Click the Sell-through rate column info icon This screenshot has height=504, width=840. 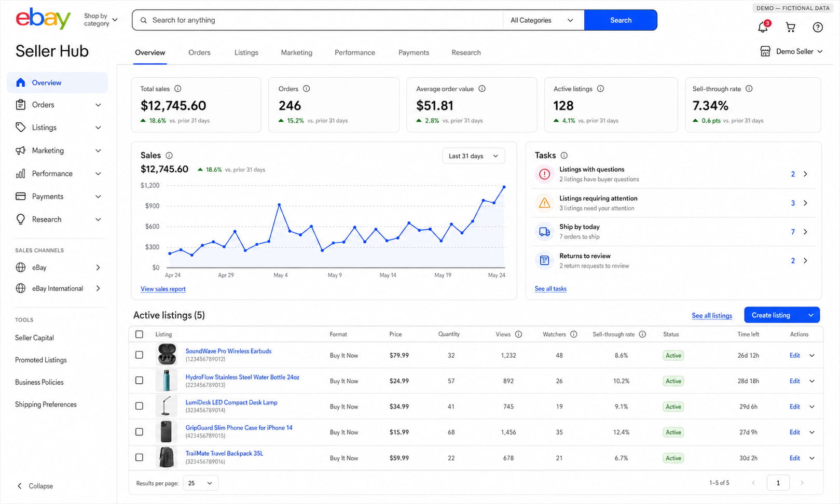[x=642, y=334]
